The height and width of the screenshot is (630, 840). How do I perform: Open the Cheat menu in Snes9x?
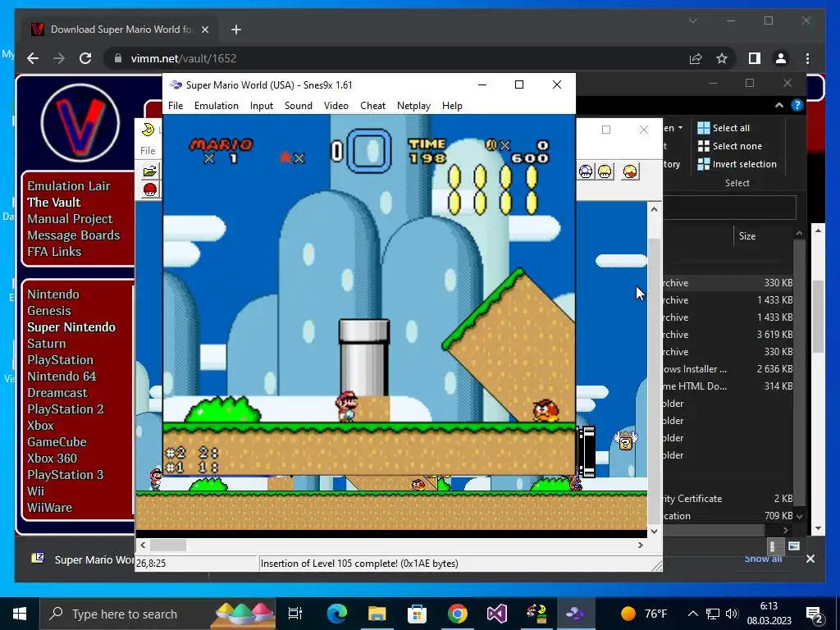click(373, 106)
